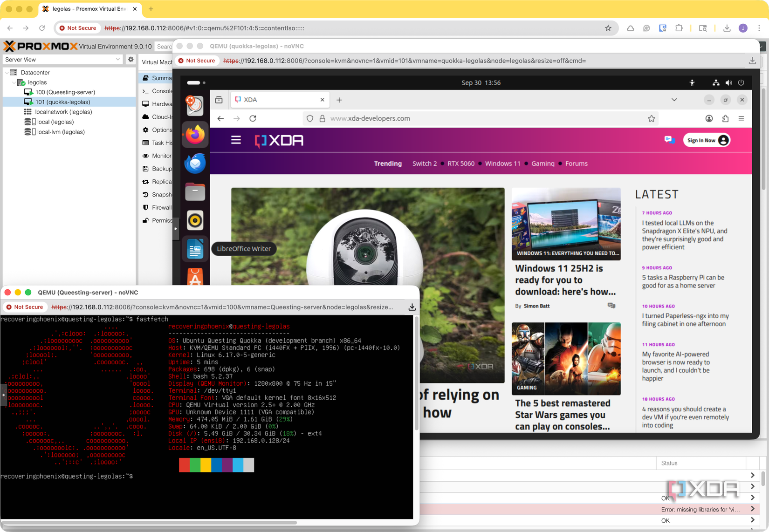Expand the noVNC control panel handle
769x532 pixels.
[x=176, y=229]
